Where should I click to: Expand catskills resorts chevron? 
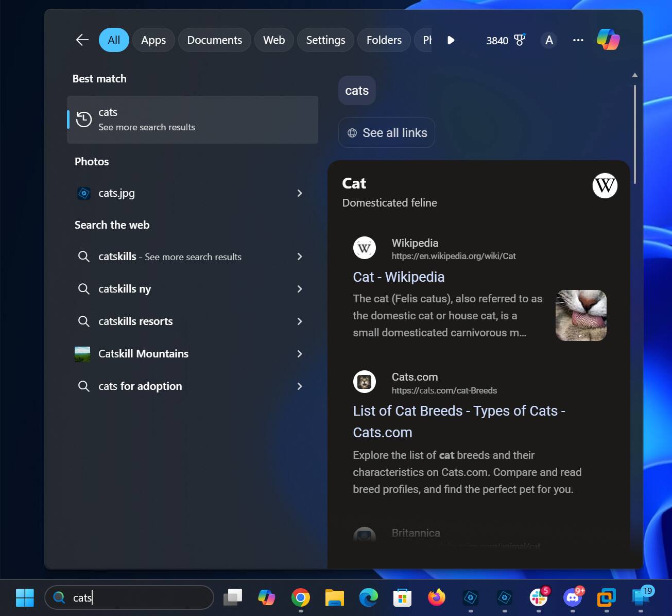[x=300, y=321]
